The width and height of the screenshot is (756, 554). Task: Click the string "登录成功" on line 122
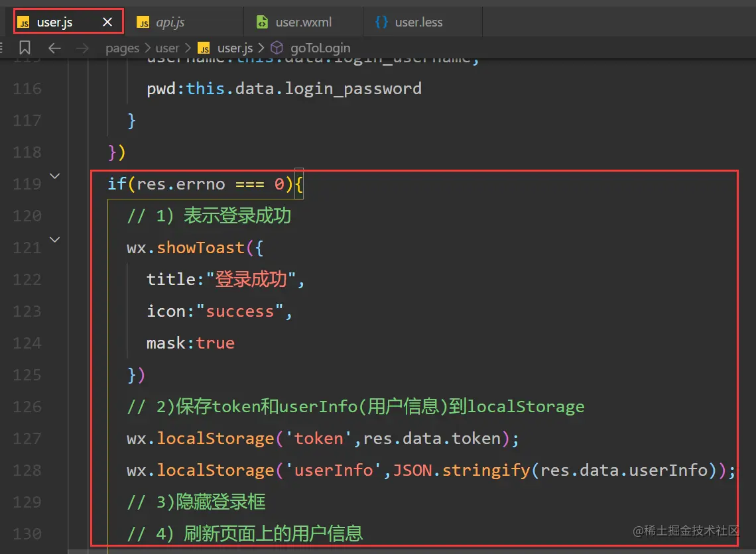[x=250, y=280]
